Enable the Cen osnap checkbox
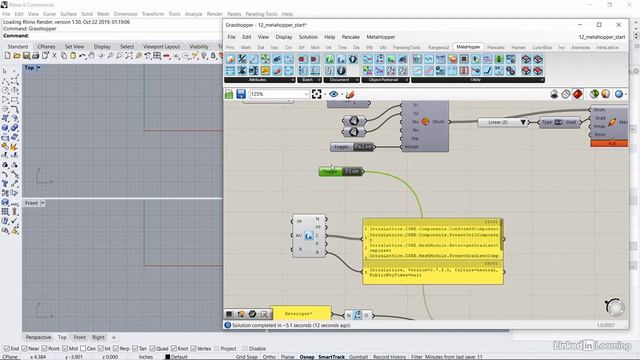Screen dimensions: 640x360 pyautogui.click(x=83, y=349)
